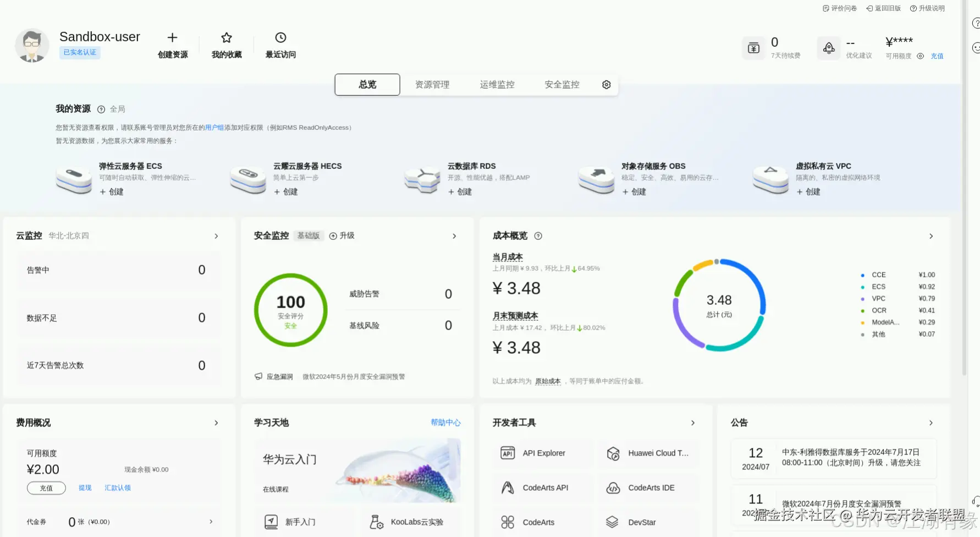
Task: Click the 充值 recharge button
Action: 46,487
